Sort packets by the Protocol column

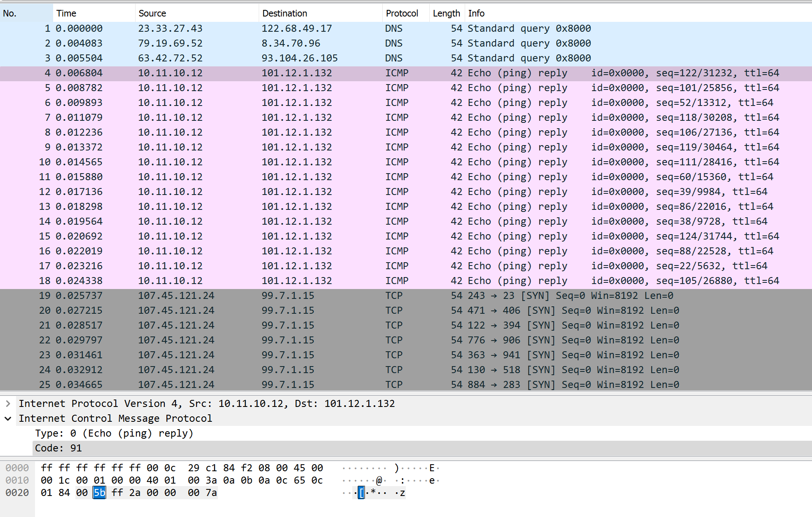point(402,13)
